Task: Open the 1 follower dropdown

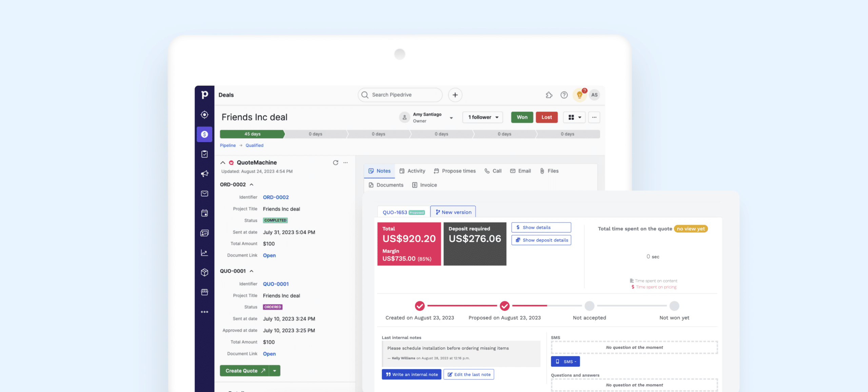Action: coord(482,117)
